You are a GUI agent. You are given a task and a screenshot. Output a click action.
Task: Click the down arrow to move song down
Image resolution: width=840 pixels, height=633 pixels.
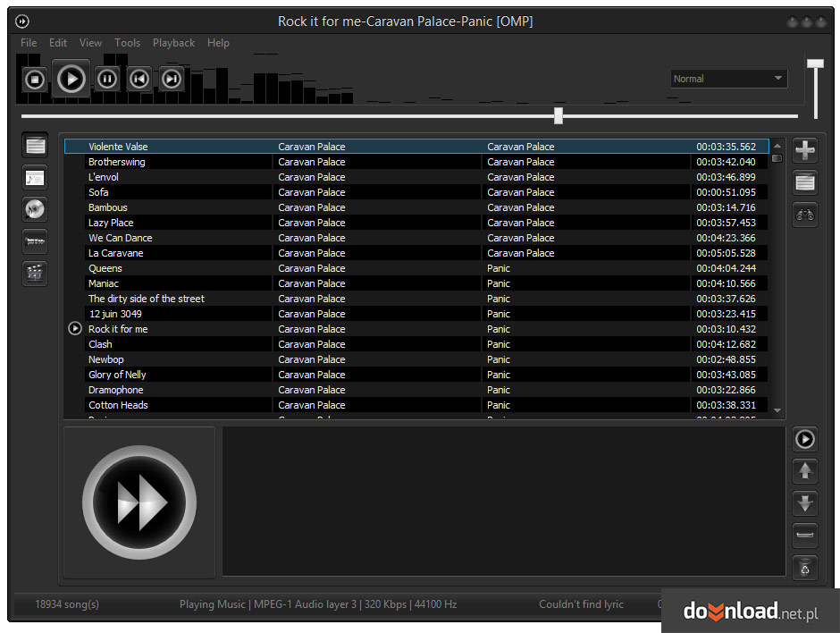point(804,503)
